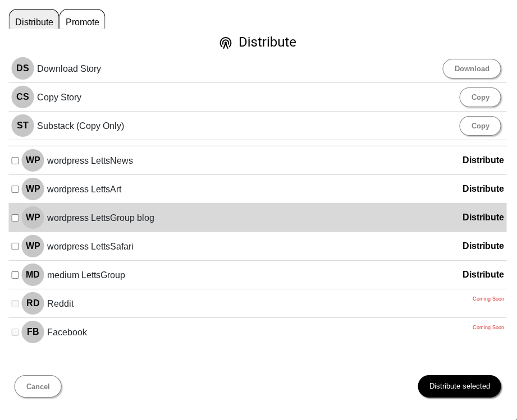This screenshot has width=517, height=420.
Task: Click Distribute selected button
Action: 459,386
